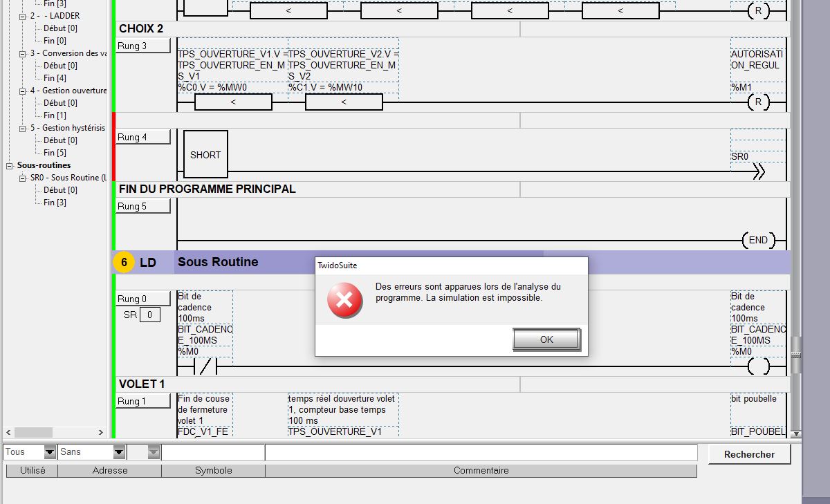Open the Tous filter dropdown
This screenshot has height=504, width=830.
click(50, 452)
